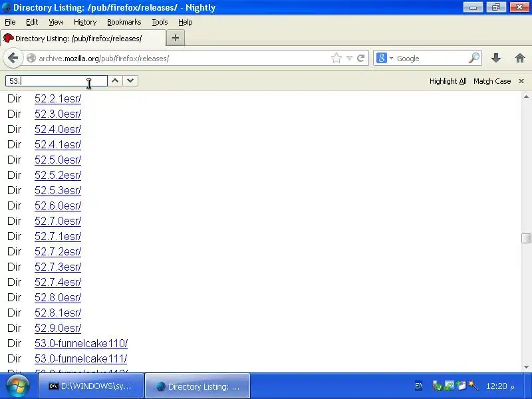Screen dimensions: 532x399
Task: Find next match with the down arrow
Action: (x=130, y=80)
